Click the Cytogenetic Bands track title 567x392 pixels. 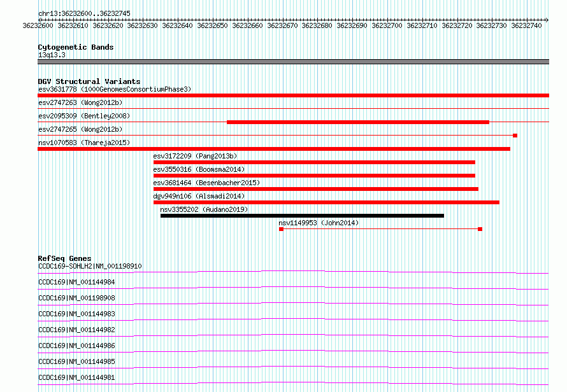(76, 47)
